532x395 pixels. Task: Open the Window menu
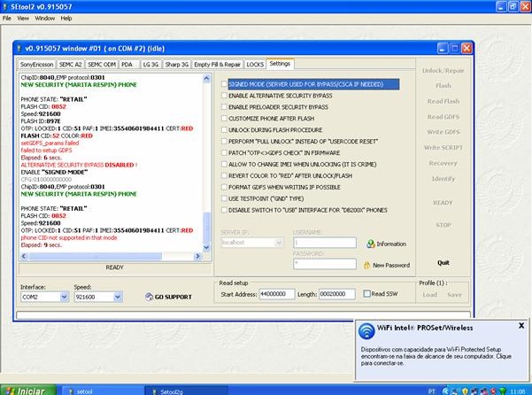[45, 19]
